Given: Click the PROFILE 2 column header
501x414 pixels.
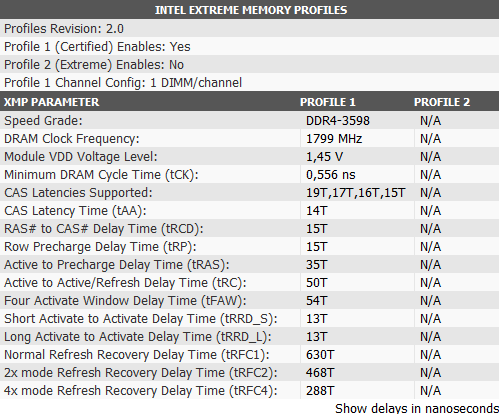Looking at the screenshot, I should (442, 102).
